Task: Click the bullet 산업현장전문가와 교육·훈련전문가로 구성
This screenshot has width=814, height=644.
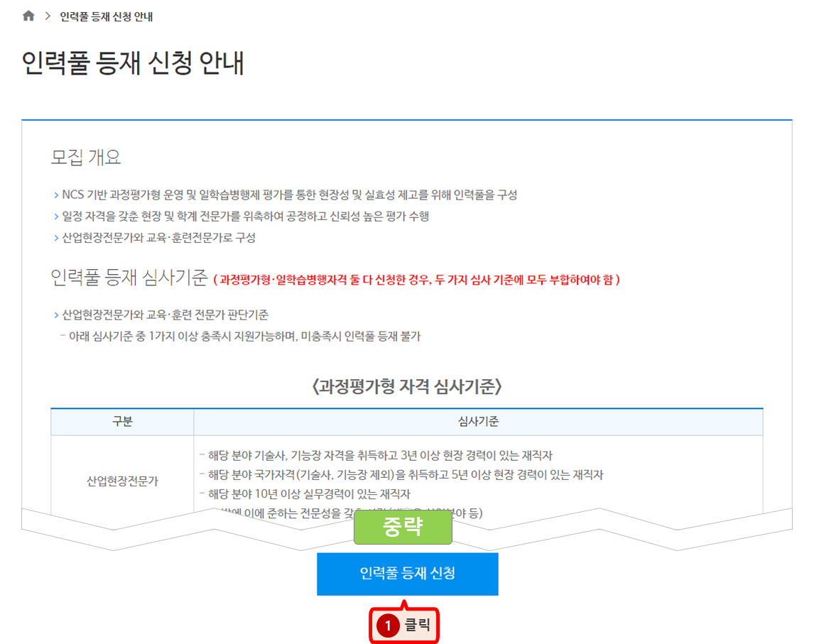Action: [158, 238]
